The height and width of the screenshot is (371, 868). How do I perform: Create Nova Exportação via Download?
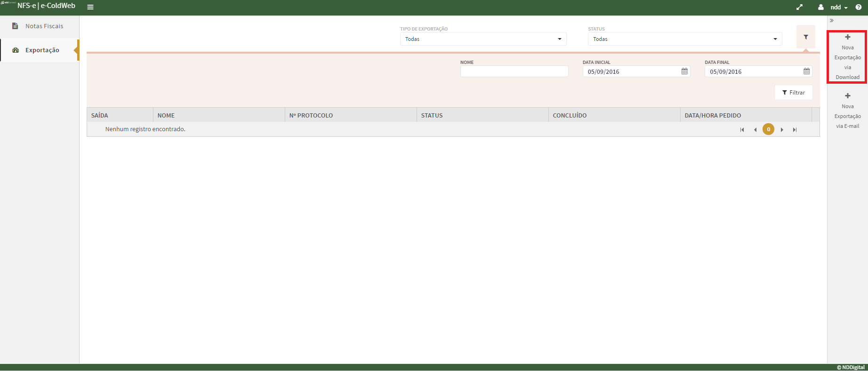pos(847,57)
